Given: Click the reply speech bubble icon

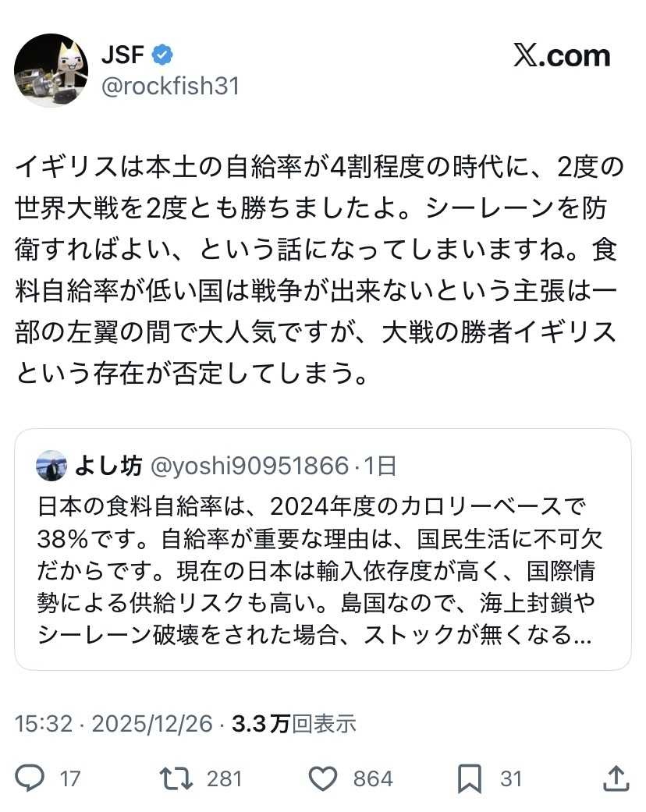Looking at the screenshot, I should click(30, 778).
